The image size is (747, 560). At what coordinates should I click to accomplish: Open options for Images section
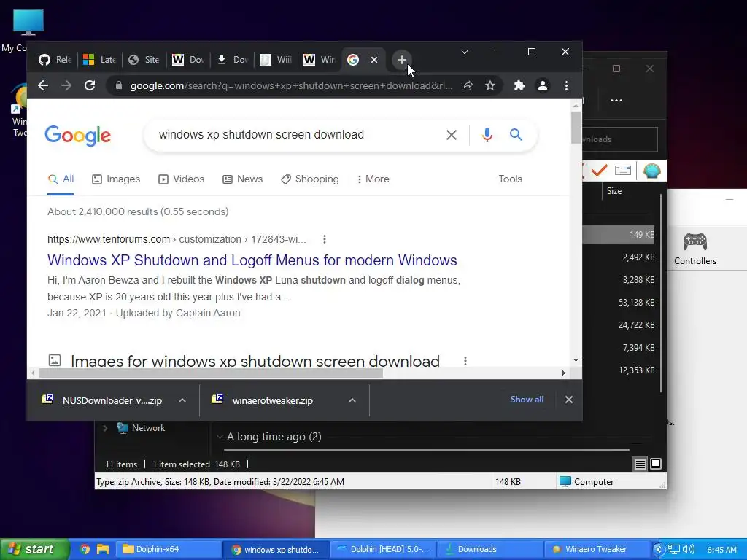(x=465, y=361)
